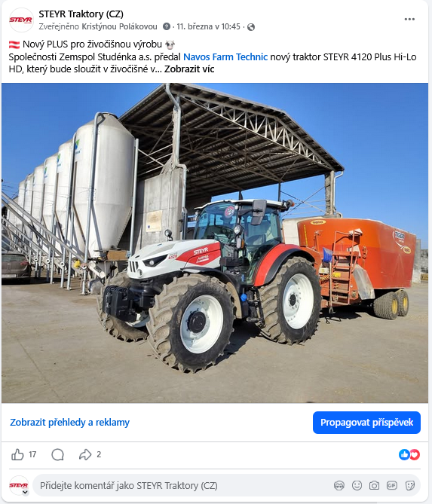This screenshot has width=432, height=504.
Task: Click the public audience globe icon
Action: point(251,27)
